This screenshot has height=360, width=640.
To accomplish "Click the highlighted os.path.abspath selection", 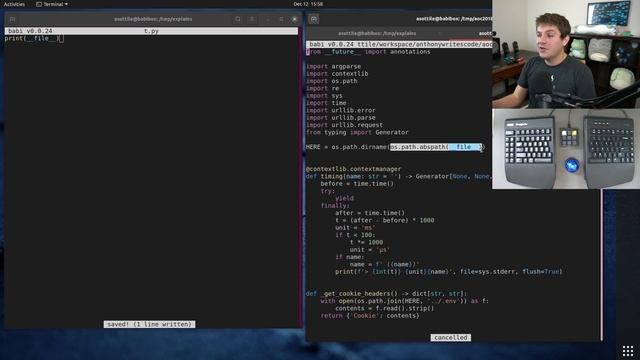I will pyautogui.click(x=436, y=147).
